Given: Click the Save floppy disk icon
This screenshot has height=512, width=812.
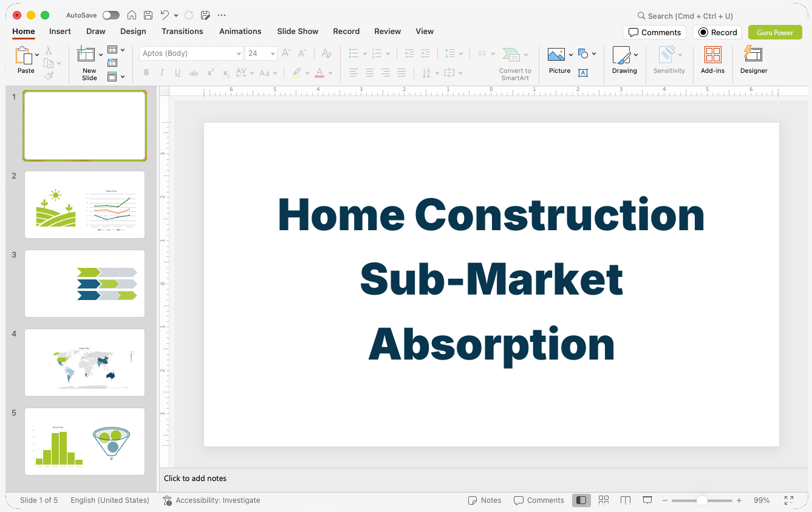Looking at the screenshot, I should click(x=148, y=15).
